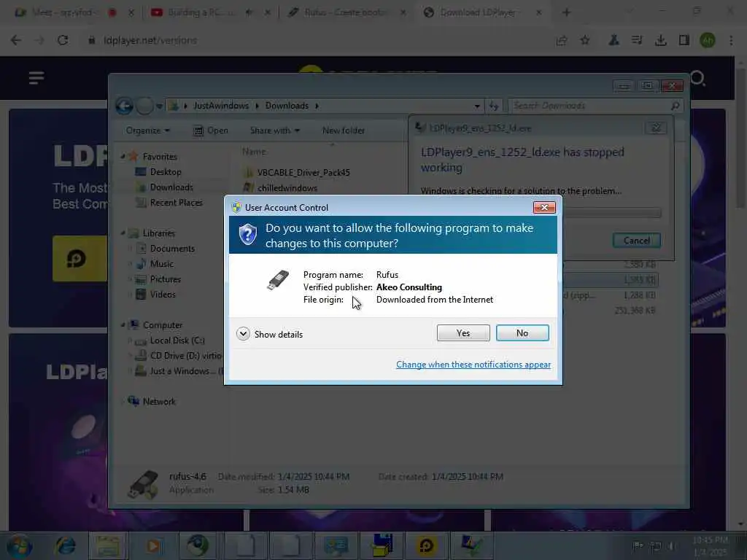Open the Pictures library
This screenshot has height=560, width=747.
[166, 279]
